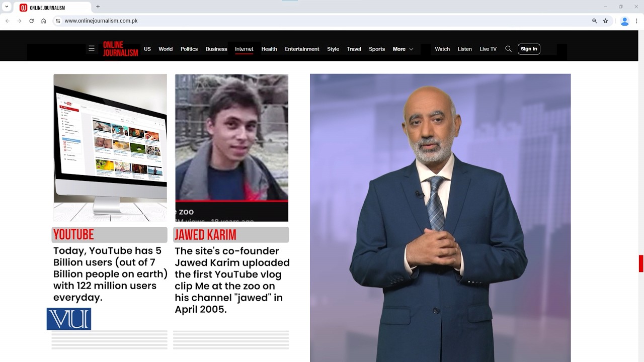The image size is (644, 362).
Task: Open the site search magnifier icon
Action: (x=508, y=49)
